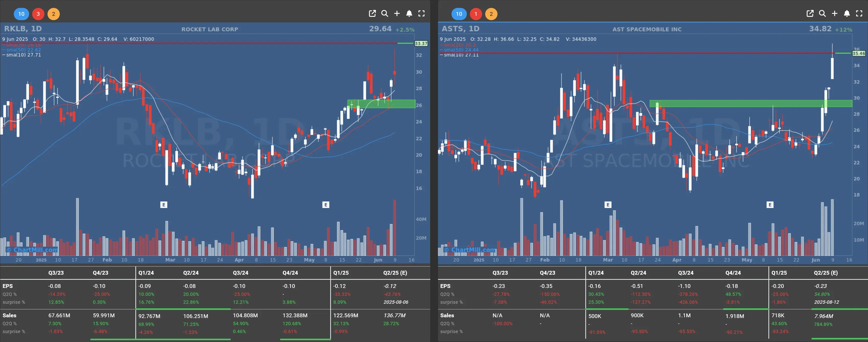Click orange badge 2 on ASTS panel
868x342 pixels.
pos(491,14)
